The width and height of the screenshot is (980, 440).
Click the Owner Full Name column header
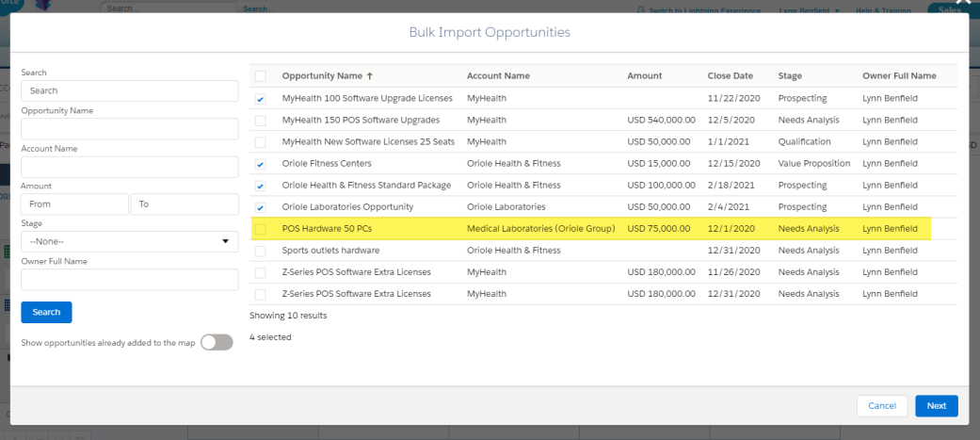click(x=899, y=75)
